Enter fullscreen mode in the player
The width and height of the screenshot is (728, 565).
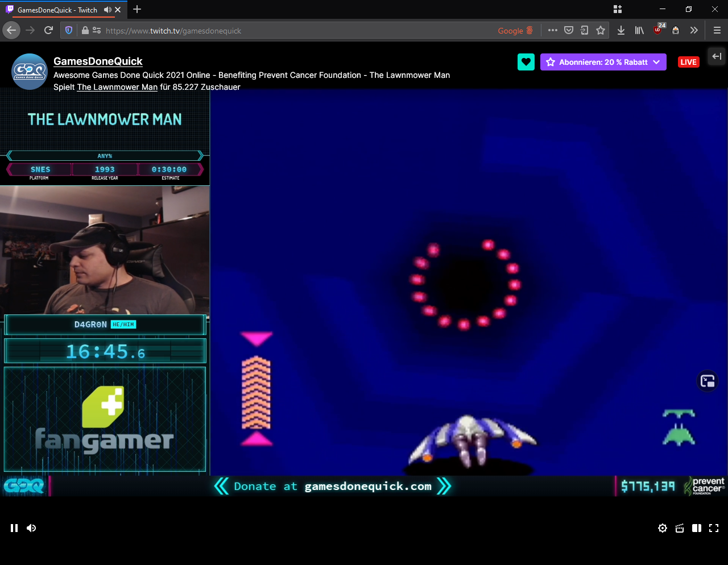tap(714, 528)
